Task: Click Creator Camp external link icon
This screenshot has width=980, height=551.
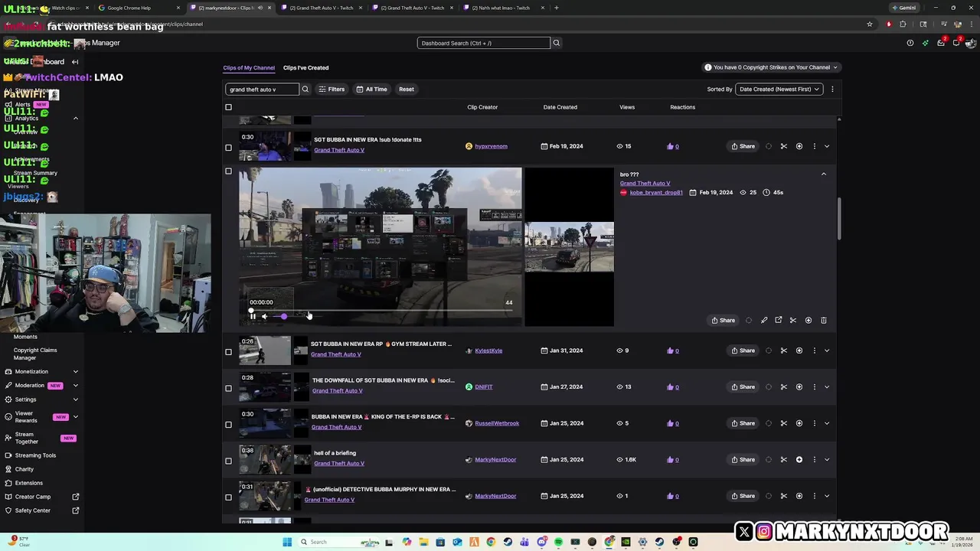Action: click(x=76, y=497)
